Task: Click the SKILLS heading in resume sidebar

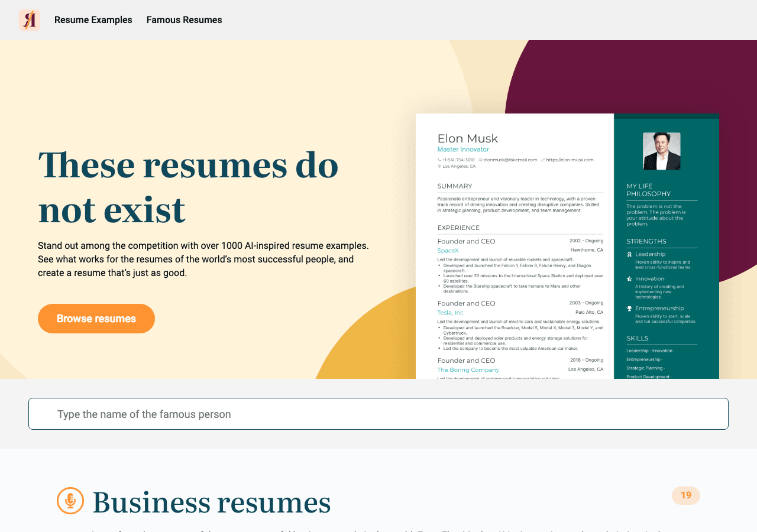Action: [638, 338]
